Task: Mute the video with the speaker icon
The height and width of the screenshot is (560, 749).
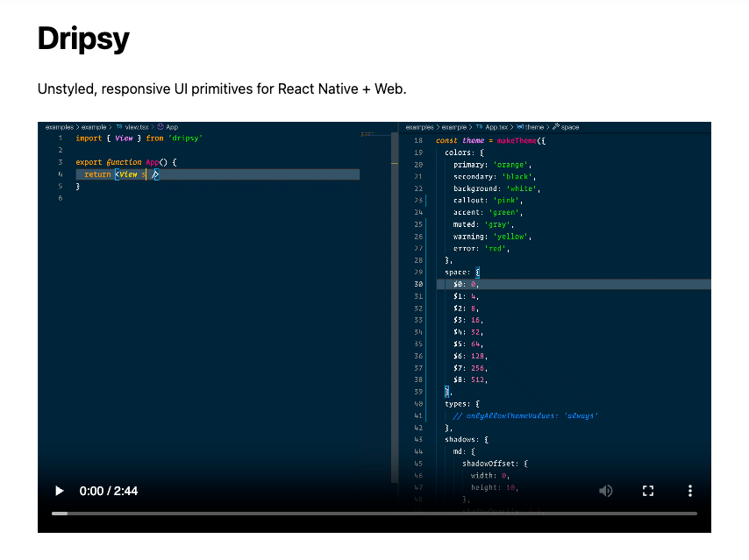Action: [x=606, y=491]
